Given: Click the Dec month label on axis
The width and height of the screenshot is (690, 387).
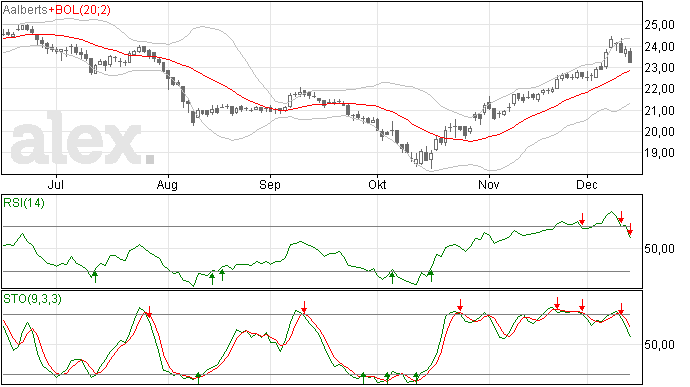Looking at the screenshot, I should click(x=587, y=184).
